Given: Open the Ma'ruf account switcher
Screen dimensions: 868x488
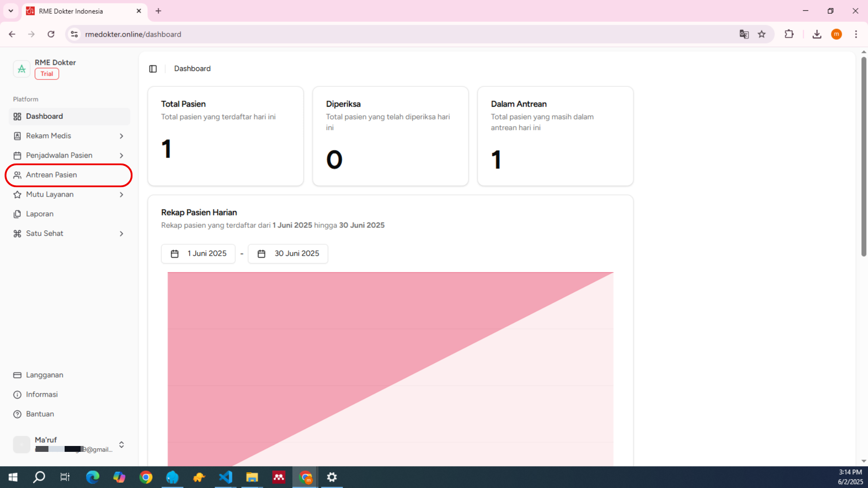Looking at the screenshot, I should [121, 445].
